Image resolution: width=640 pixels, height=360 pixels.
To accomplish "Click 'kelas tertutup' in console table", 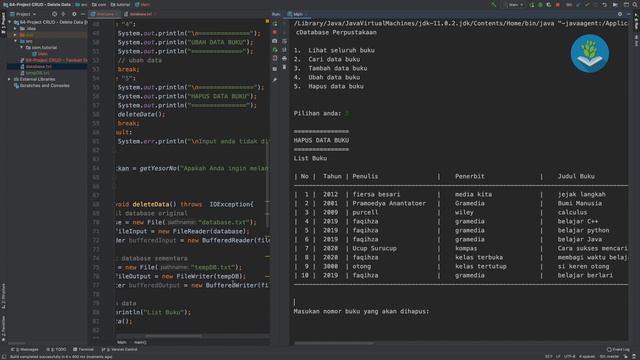I will (481, 266).
